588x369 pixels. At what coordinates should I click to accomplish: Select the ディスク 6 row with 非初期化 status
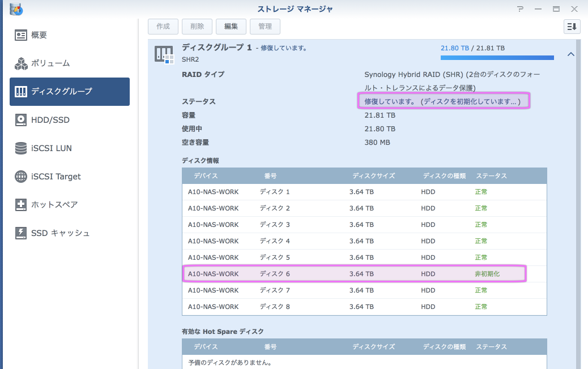point(355,274)
